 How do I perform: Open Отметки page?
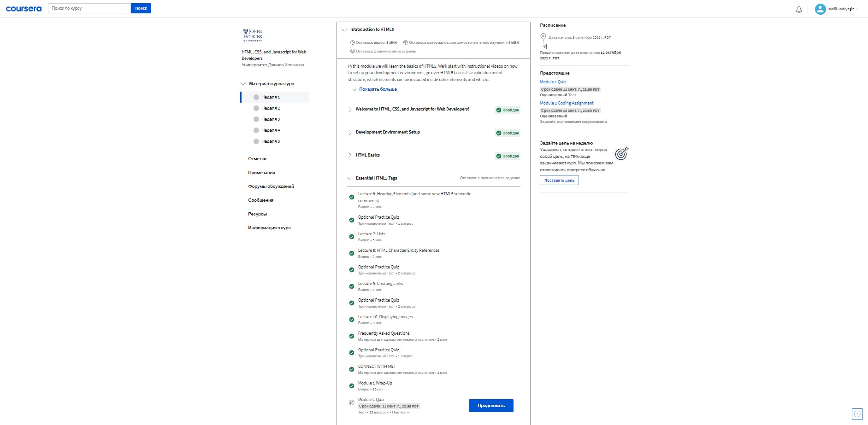coord(257,159)
